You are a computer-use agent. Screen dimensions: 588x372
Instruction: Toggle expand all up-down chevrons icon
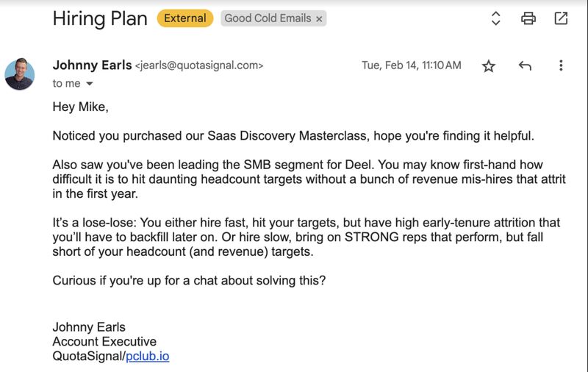click(x=495, y=18)
